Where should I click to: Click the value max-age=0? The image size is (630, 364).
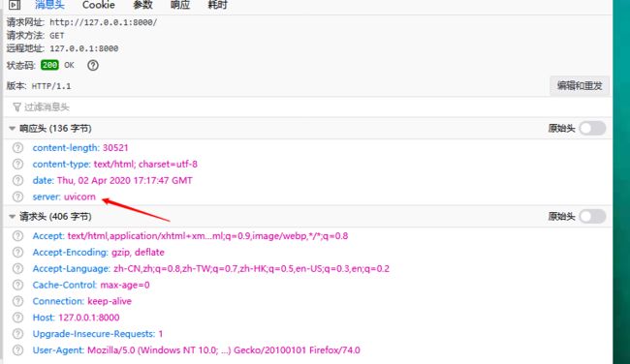tap(125, 285)
